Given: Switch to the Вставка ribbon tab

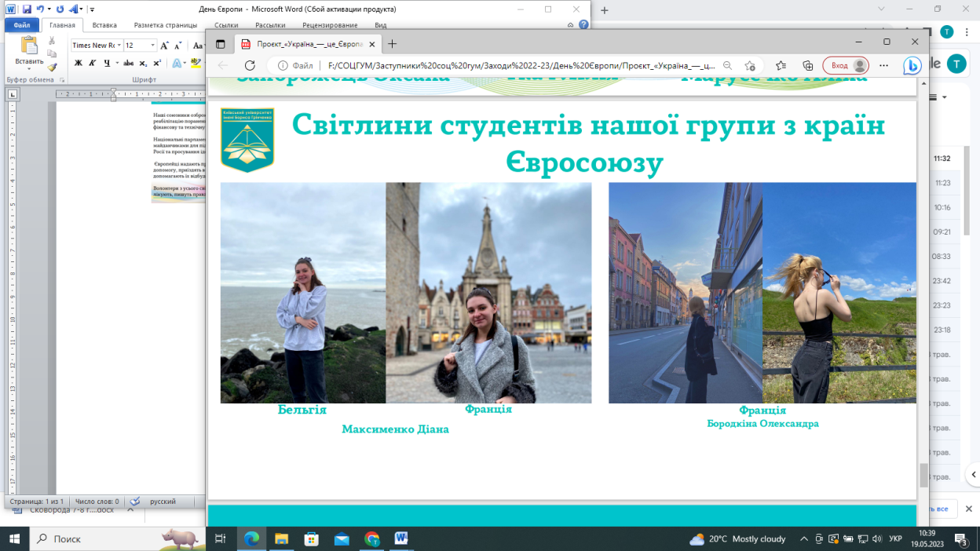Looking at the screenshot, I should (x=104, y=25).
